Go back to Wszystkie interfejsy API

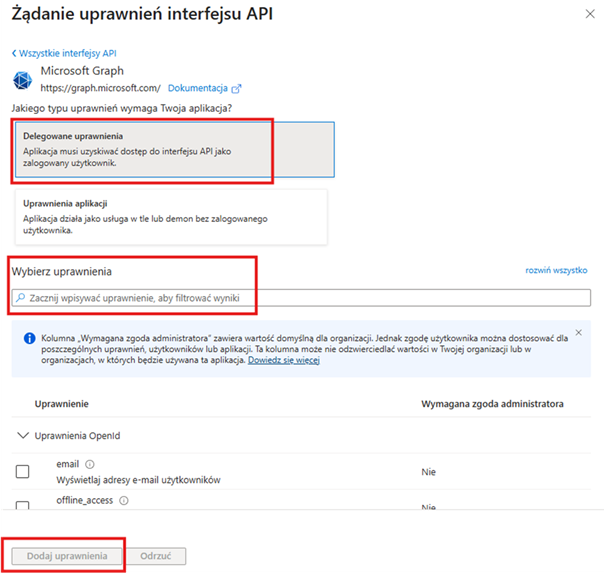tap(63, 53)
